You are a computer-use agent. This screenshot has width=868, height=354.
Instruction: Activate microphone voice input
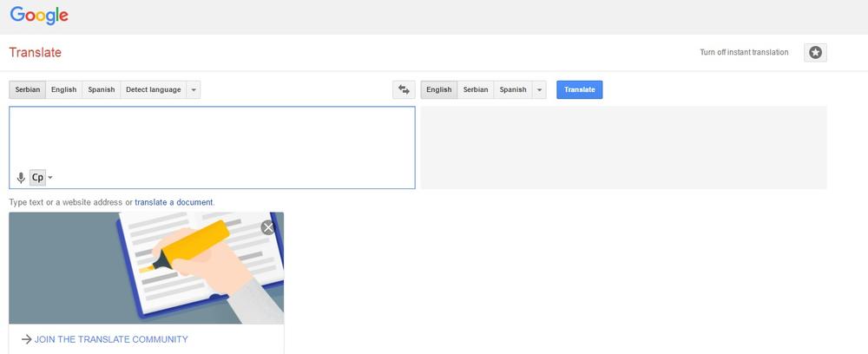tap(21, 178)
